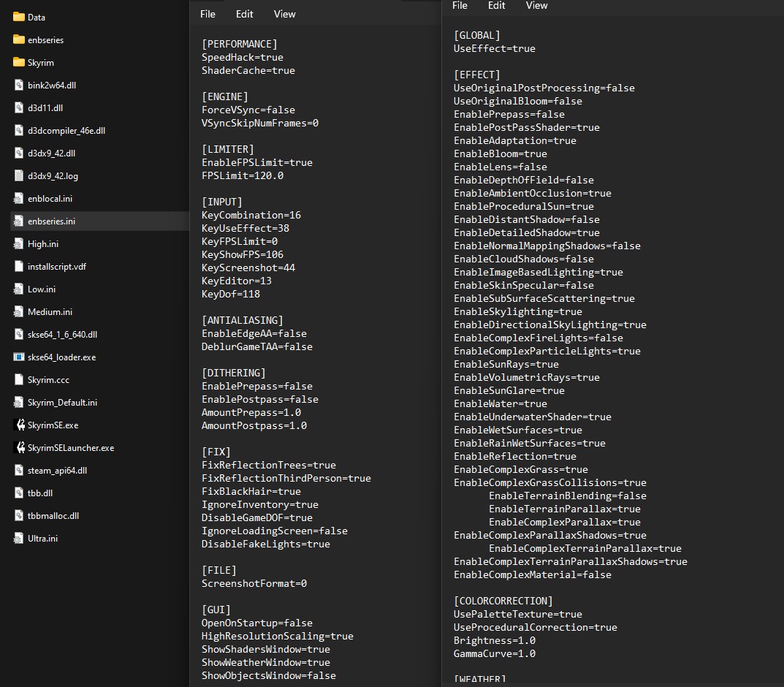The image size is (784, 687).
Task: Open Edit menu in left Notepad window
Action: pos(244,14)
